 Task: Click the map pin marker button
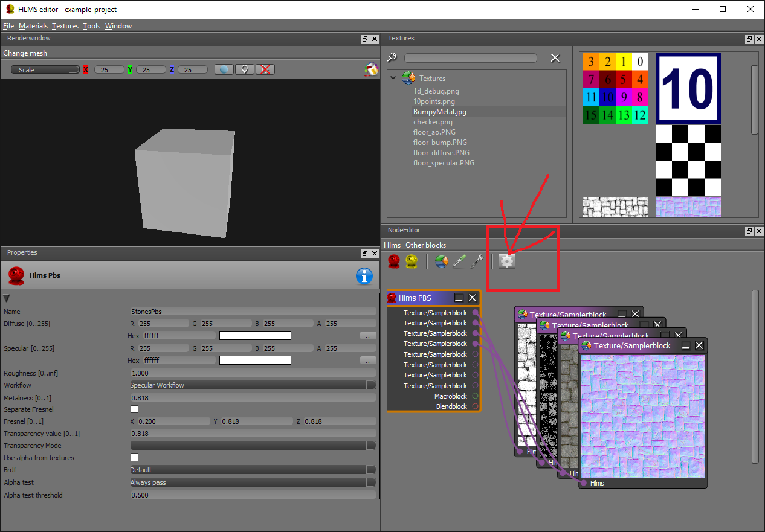click(x=244, y=69)
